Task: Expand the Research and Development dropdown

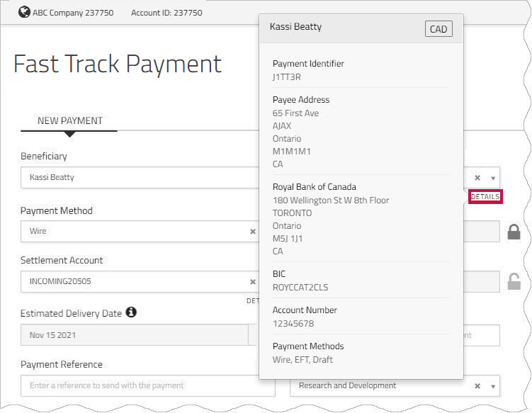Action: pos(493,386)
